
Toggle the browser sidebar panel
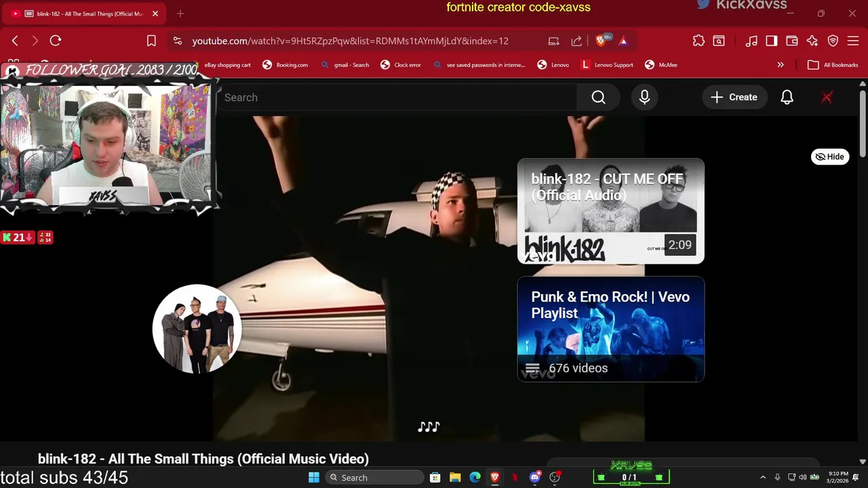772,41
